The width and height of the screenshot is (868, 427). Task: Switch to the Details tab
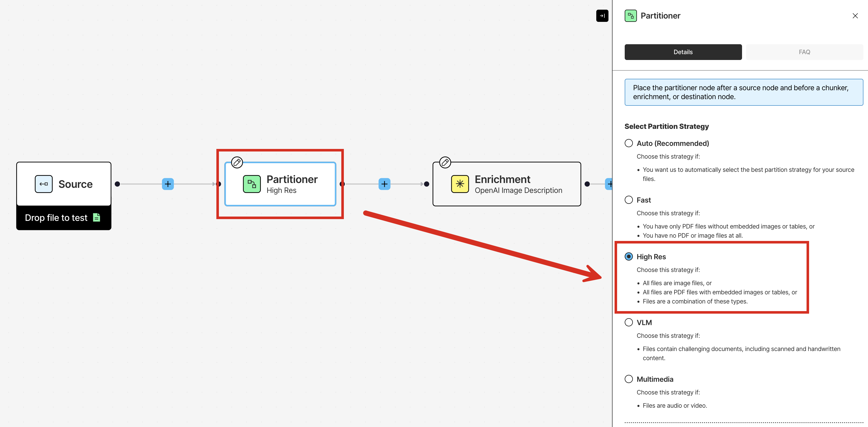[x=683, y=52]
